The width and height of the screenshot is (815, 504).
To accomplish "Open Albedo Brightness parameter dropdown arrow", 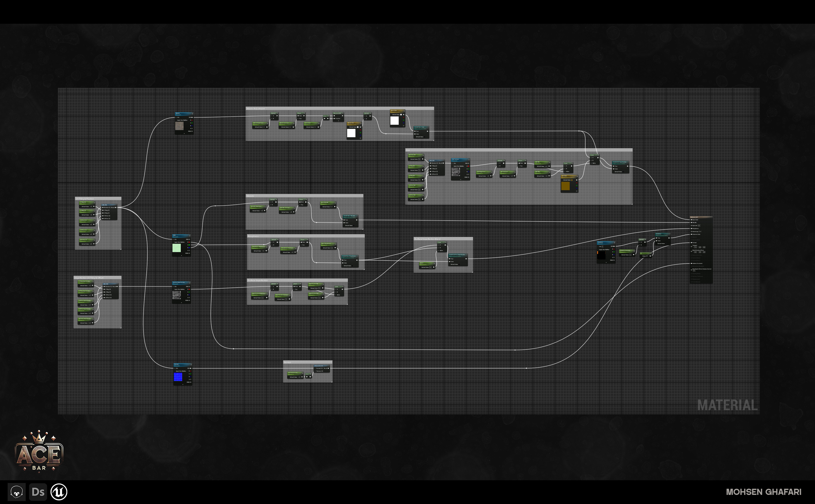I will click(x=268, y=124).
